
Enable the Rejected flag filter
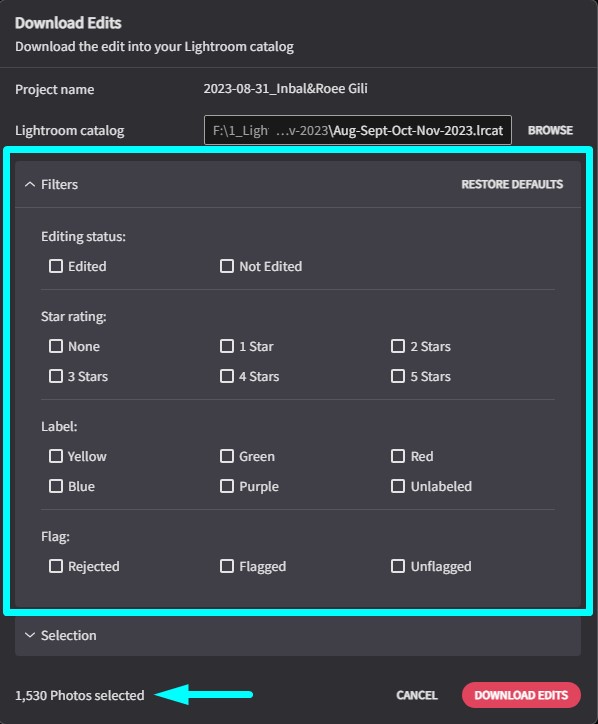tap(56, 567)
